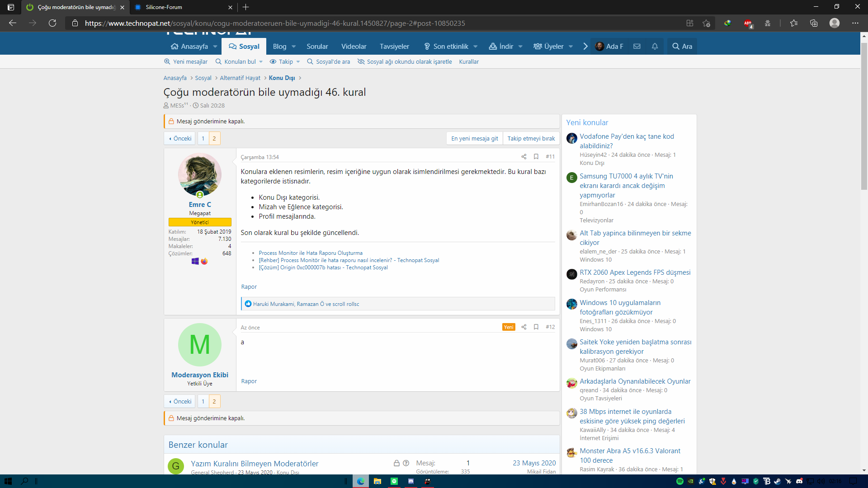Click Sosyal'de ara link

pos(328,62)
